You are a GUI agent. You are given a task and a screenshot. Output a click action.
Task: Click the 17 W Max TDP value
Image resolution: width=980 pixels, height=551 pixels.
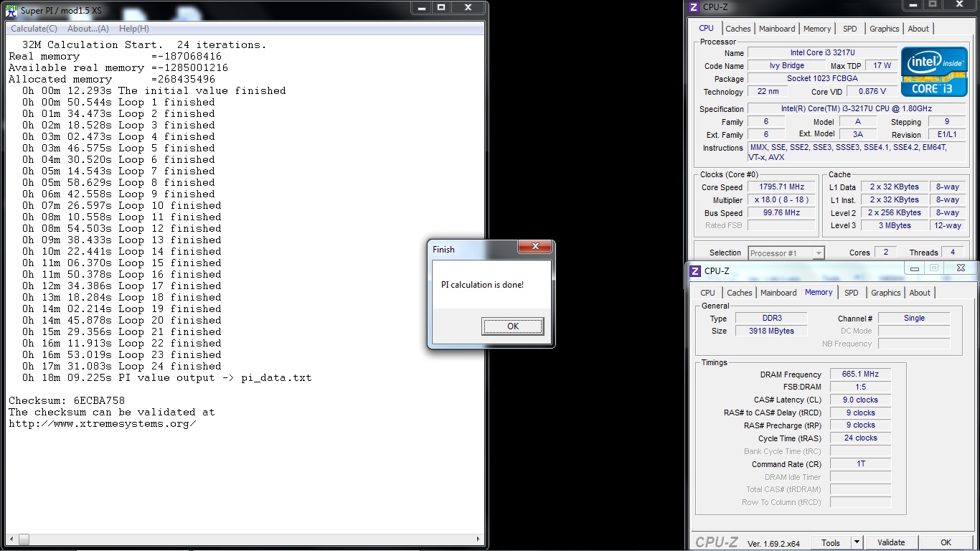click(882, 65)
